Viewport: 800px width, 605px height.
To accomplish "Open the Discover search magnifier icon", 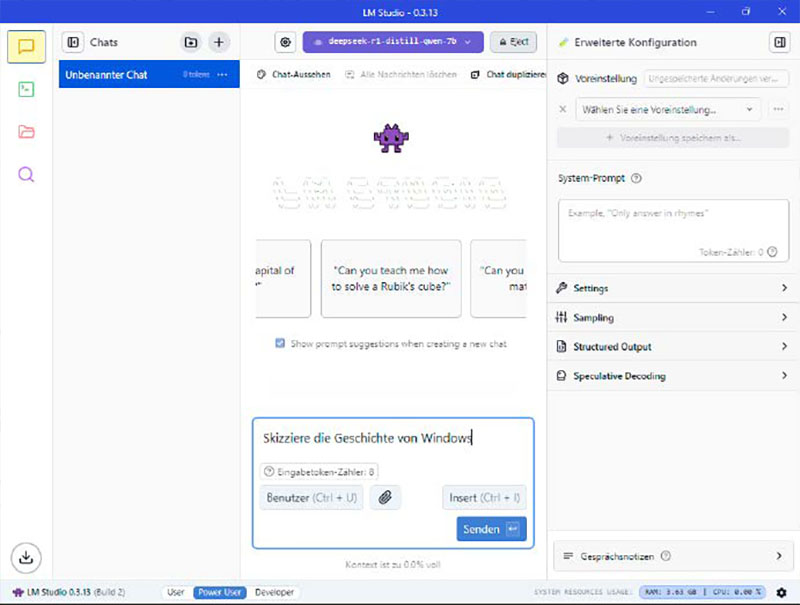I will pyautogui.click(x=26, y=174).
